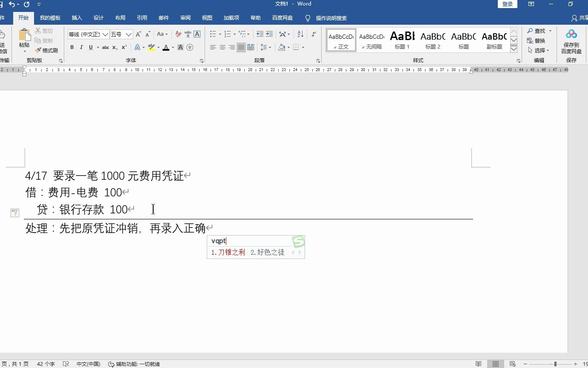Toggle subscript x₂ formatting

tap(115, 47)
